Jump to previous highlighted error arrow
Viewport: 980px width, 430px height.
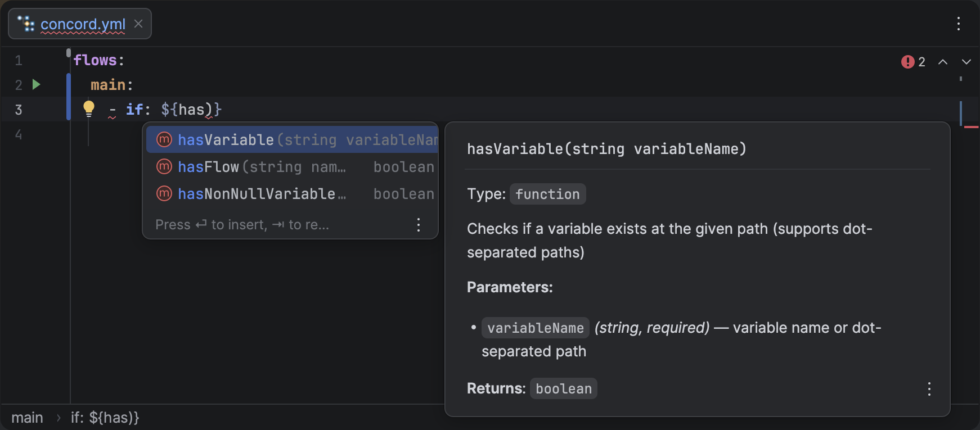[943, 62]
